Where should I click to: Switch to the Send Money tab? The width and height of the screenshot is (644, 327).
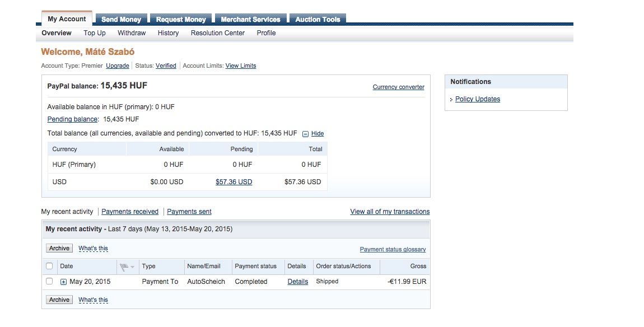(x=121, y=19)
